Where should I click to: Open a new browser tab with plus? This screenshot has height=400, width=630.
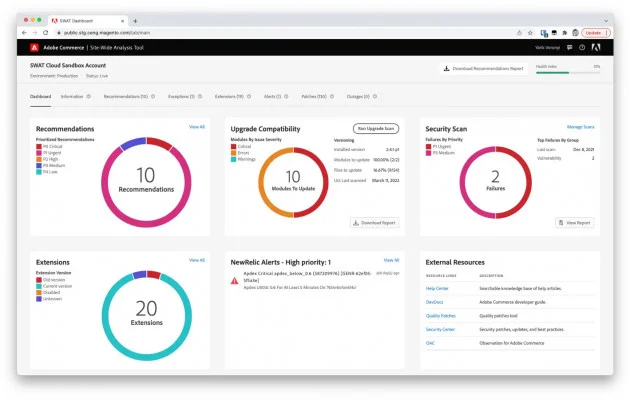point(135,20)
